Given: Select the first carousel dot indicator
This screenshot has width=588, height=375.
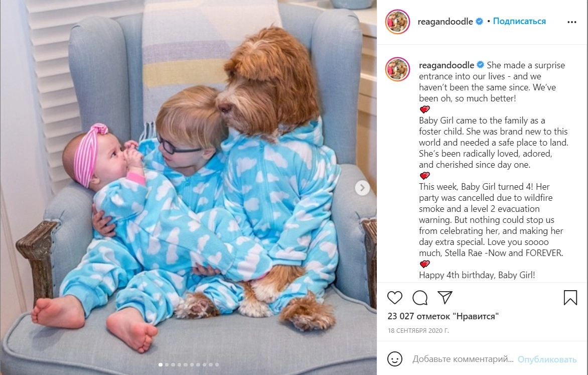Looking at the screenshot, I should [x=161, y=364].
